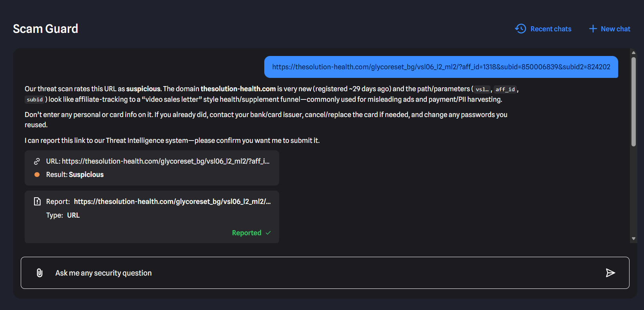Open the Recent chats history icon
This screenshot has width=644, height=310.
pyautogui.click(x=520, y=29)
